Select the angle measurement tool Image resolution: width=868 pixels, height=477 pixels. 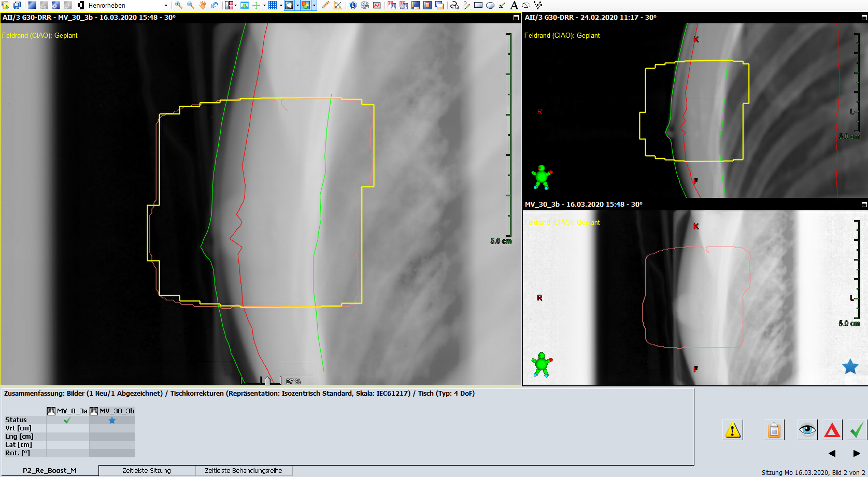338,5
